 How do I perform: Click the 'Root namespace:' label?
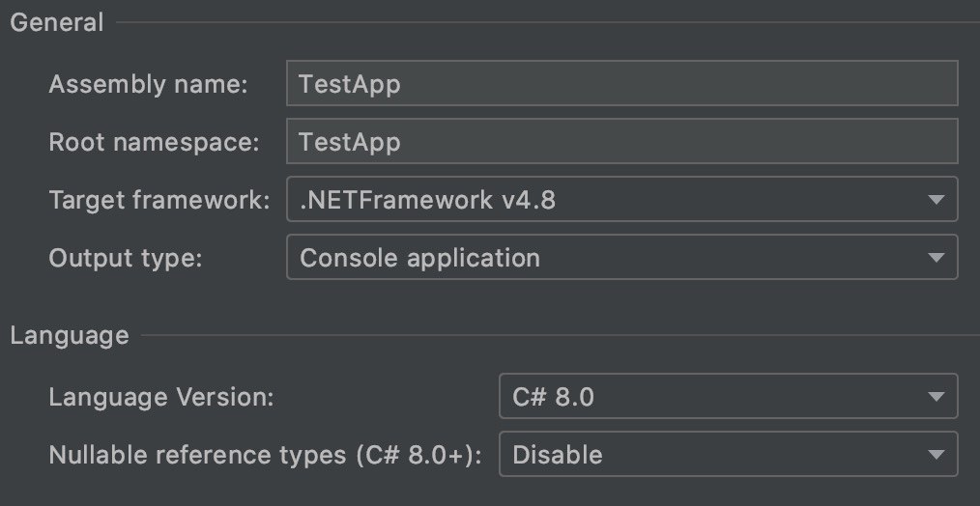point(154,143)
